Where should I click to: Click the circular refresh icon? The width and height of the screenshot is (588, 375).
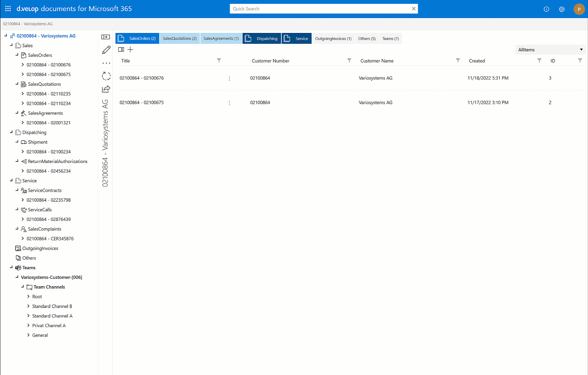[106, 76]
